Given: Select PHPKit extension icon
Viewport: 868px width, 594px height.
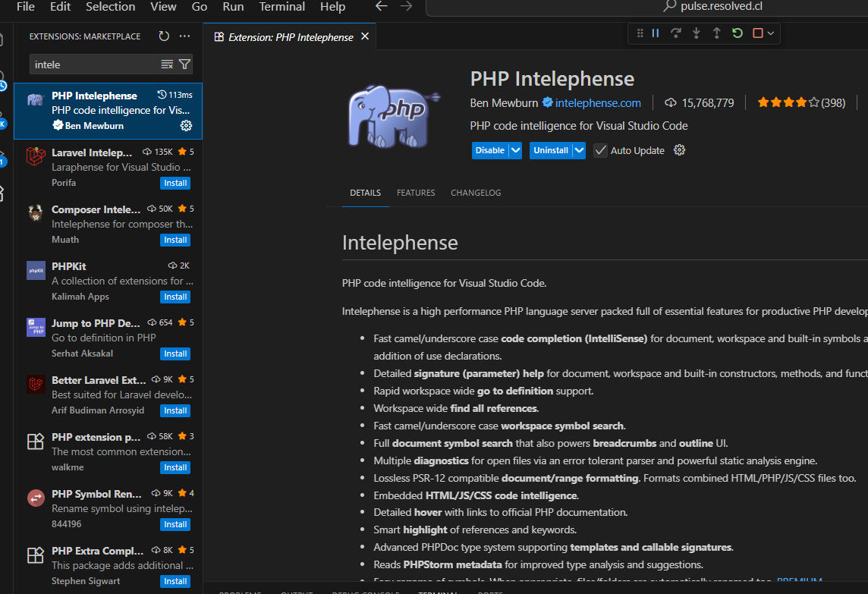Looking at the screenshot, I should point(36,271).
